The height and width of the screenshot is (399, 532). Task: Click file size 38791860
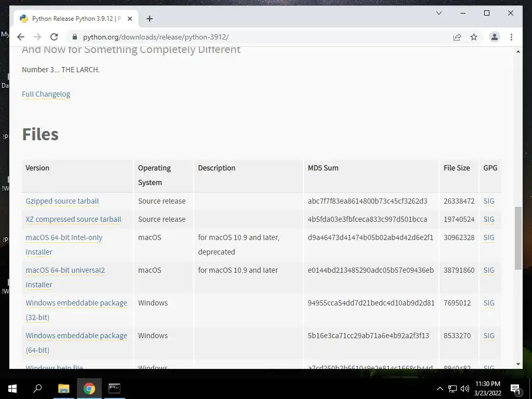(459, 270)
